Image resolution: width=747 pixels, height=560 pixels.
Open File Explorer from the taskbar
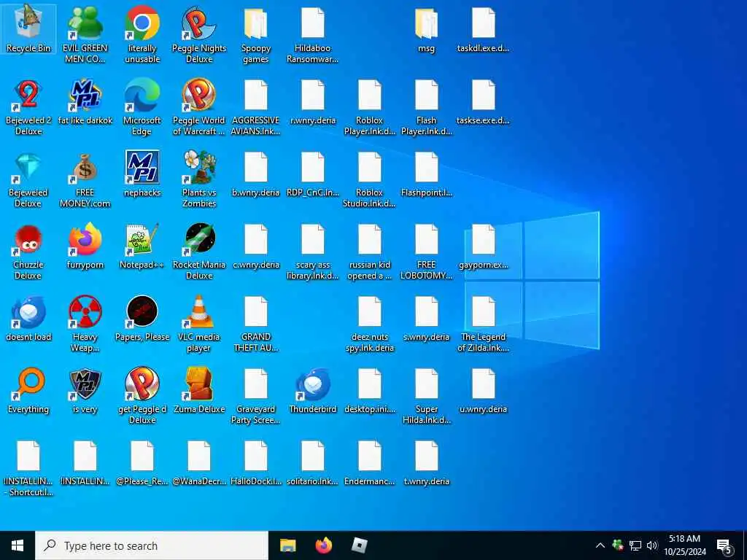coord(287,545)
